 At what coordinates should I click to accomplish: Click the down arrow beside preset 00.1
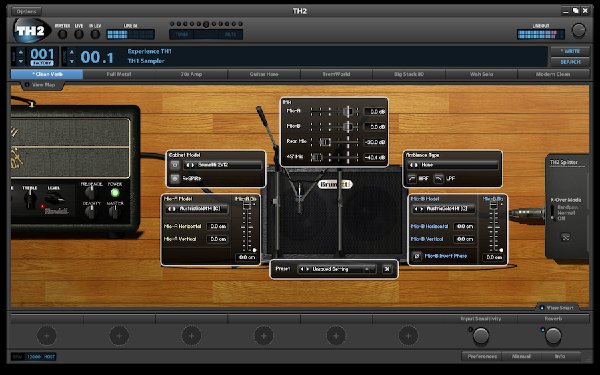point(72,61)
